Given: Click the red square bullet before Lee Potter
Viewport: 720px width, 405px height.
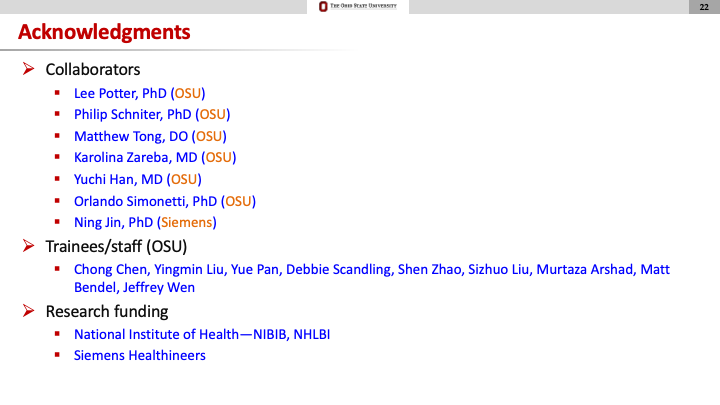Looking at the screenshot, I should coord(58,93).
